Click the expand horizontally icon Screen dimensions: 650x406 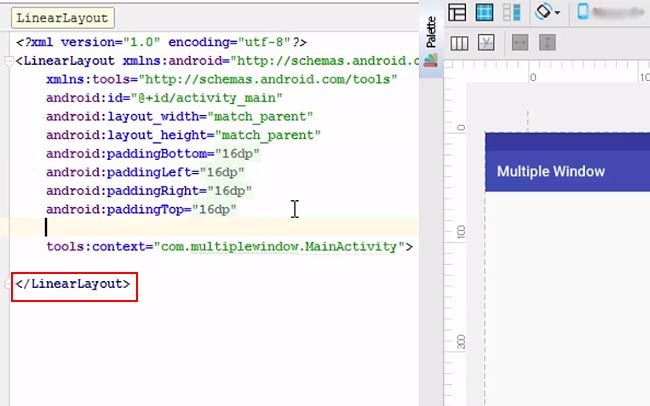click(x=520, y=43)
